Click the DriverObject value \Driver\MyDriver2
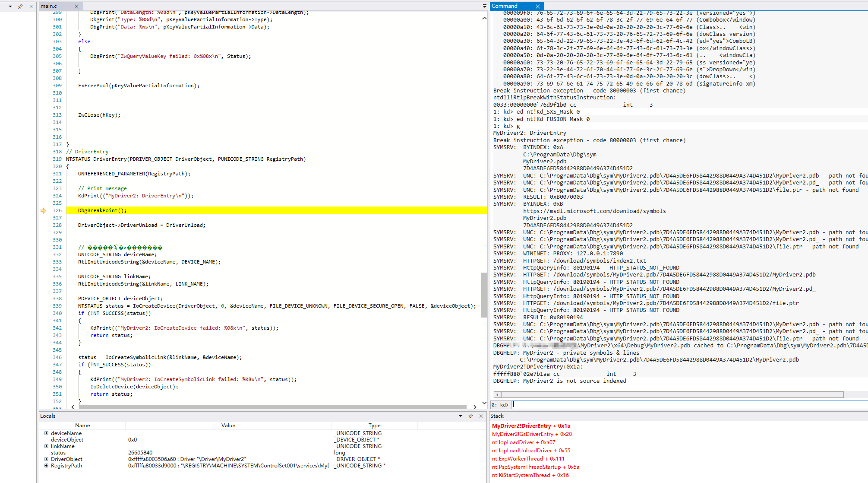This screenshot has width=868, height=483. click(187, 459)
